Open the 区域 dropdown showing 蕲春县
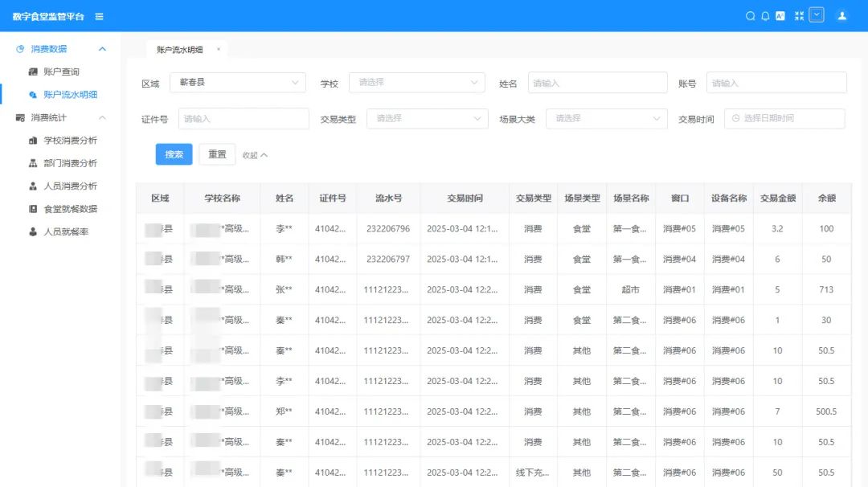 coord(239,83)
